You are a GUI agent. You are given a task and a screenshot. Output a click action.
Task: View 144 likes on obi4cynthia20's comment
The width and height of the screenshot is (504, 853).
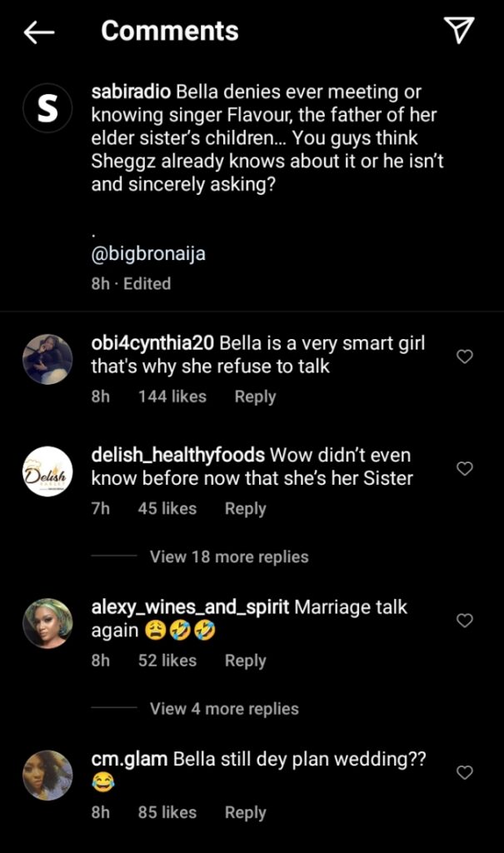point(172,397)
